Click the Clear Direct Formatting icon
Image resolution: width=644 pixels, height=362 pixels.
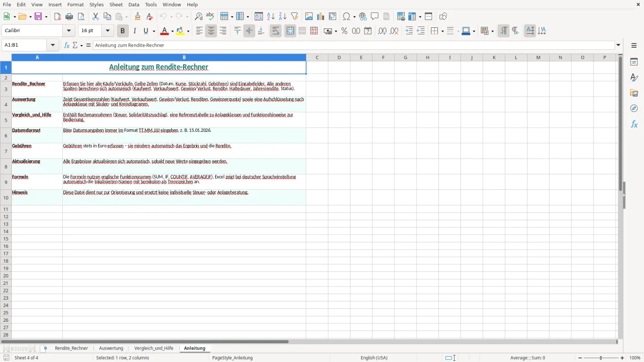[x=149, y=17]
